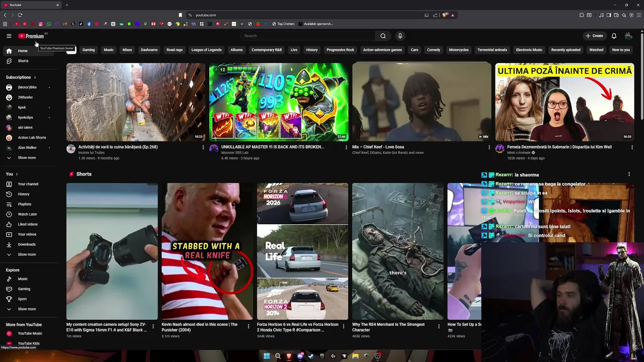Viewport: 644px width, 362px height.
Task: Open Steam from the taskbar
Action: pos(311,356)
